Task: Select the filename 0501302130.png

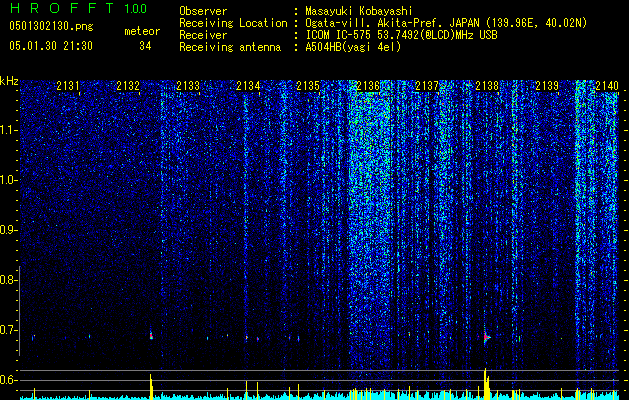Action: pos(51,26)
